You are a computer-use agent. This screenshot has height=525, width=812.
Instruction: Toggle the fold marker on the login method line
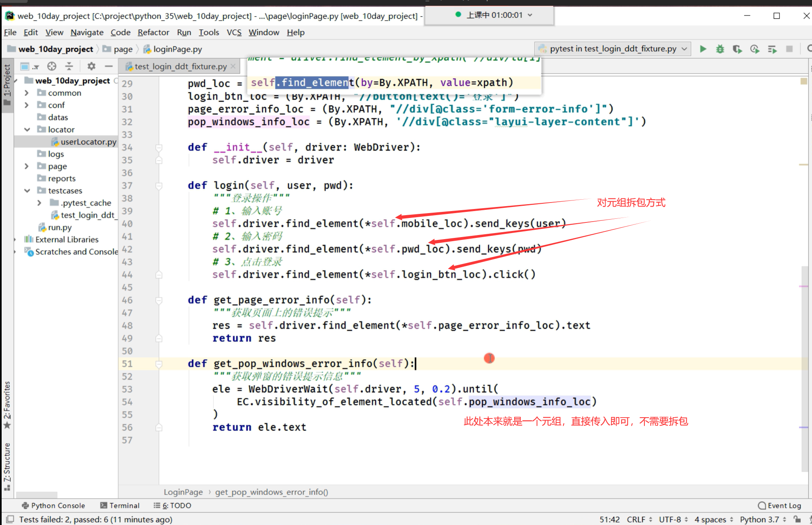click(x=159, y=186)
